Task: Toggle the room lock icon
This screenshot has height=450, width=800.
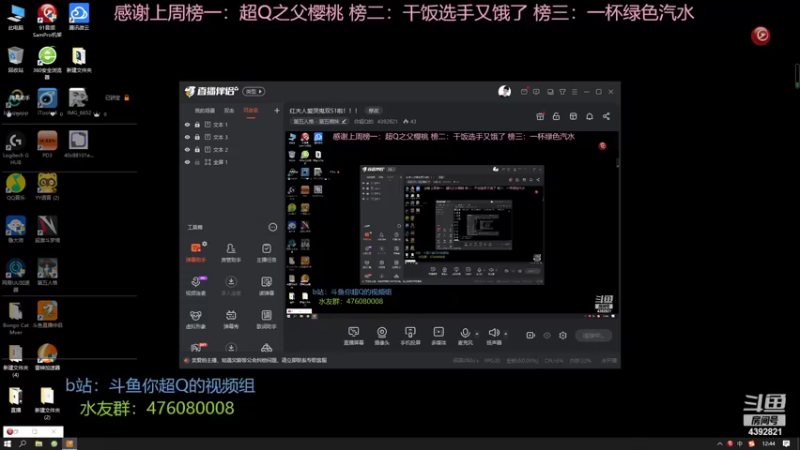Action: pyautogui.click(x=556, y=116)
